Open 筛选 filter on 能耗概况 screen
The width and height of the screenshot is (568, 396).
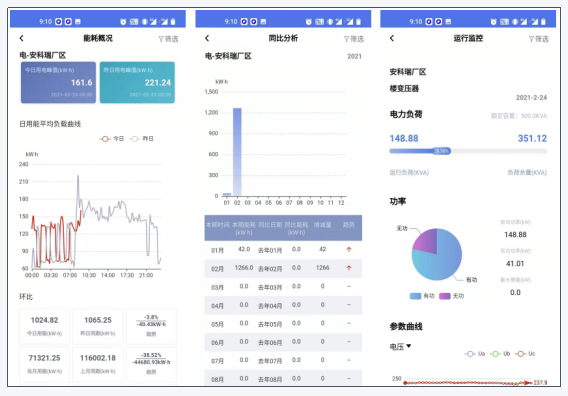coord(168,39)
